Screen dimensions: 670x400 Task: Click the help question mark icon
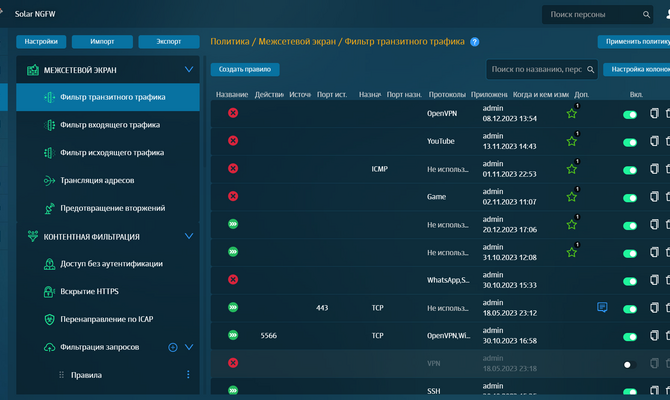[x=474, y=42]
